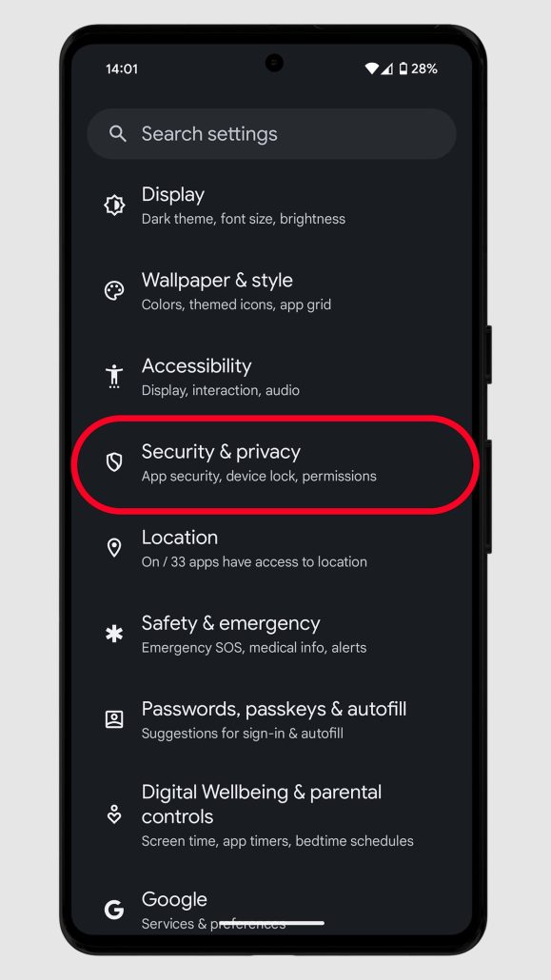The image size is (551, 980).
Task: Open Location settings entry
Action: click(x=271, y=548)
